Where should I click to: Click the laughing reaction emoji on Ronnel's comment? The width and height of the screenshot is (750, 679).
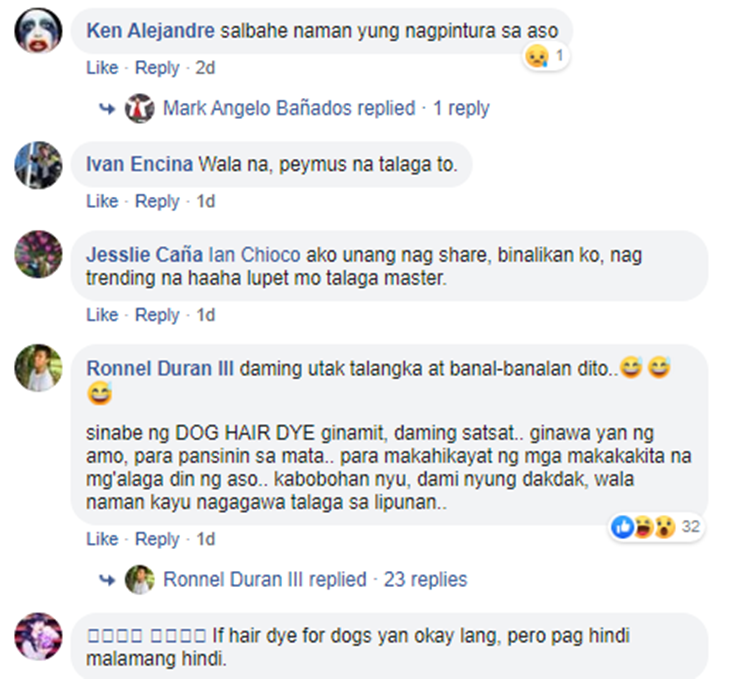[644, 527]
